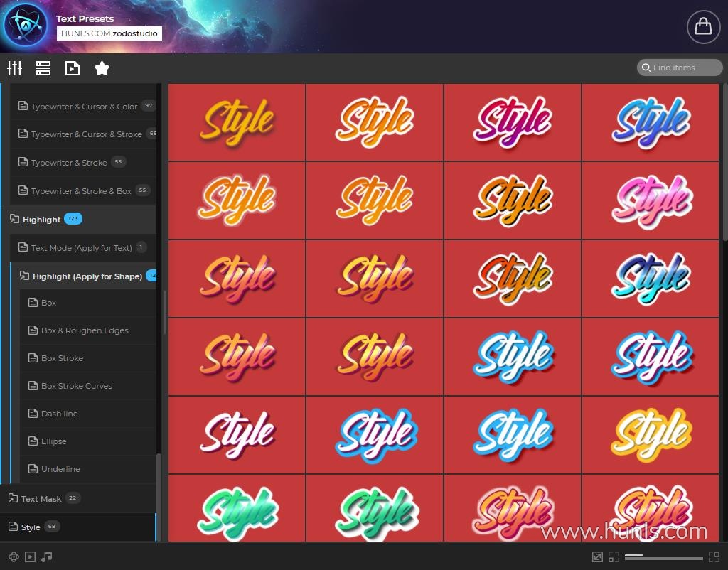Click the 123 count badge on Highlight
728x570 pixels.
pyautogui.click(x=73, y=218)
